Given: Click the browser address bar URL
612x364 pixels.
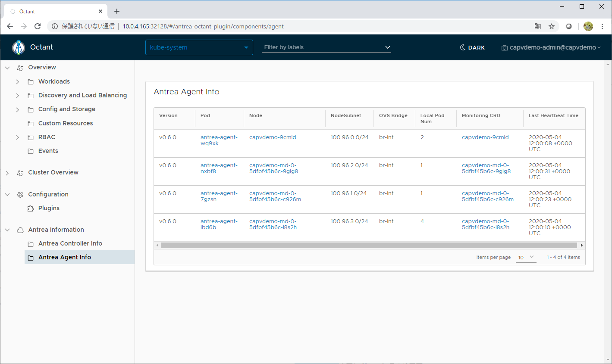Looking at the screenshot, I should click(203, 26).
